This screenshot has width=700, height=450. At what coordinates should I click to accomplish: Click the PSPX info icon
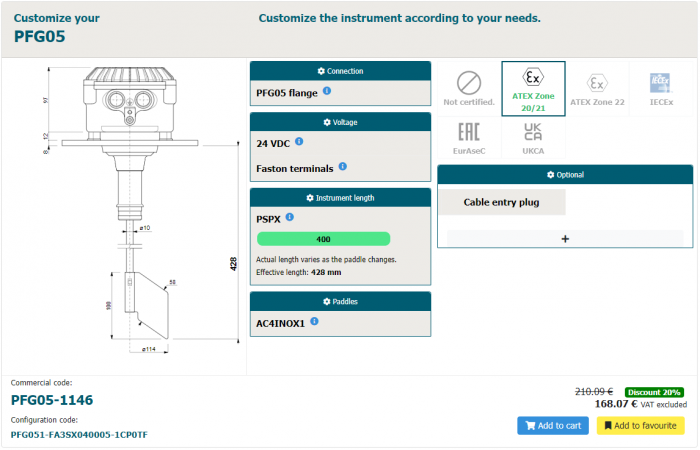(289, 217)
